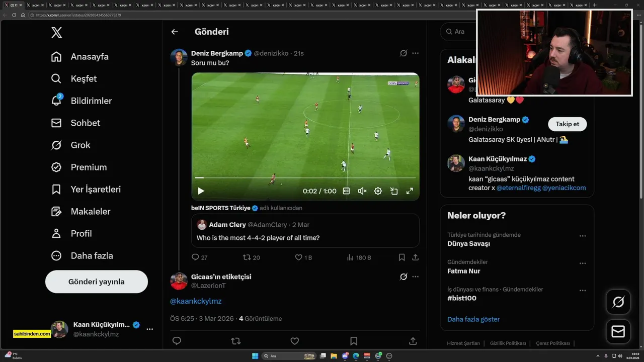This screenshot has width=644, height=362.
Task: Open floating messages envelope button
Action: point(618,332)
